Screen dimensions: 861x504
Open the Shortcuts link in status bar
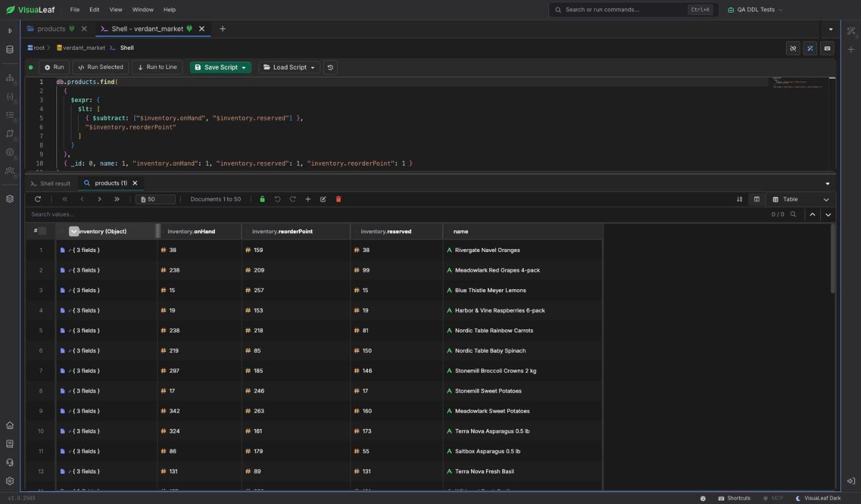(734, 499)
